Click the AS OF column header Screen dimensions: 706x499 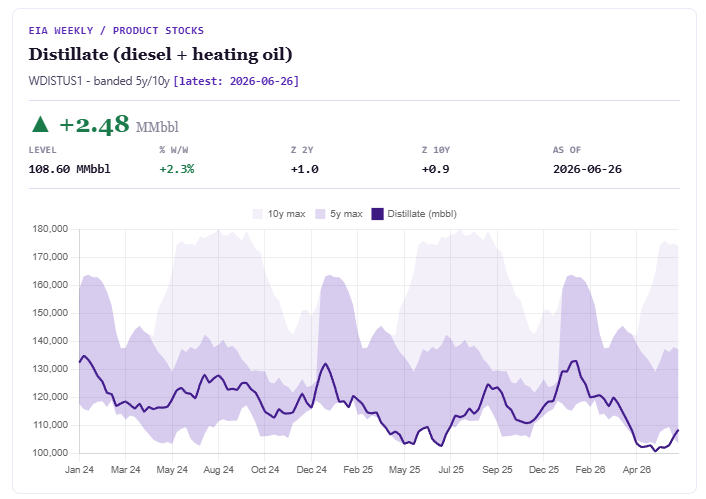567,150
